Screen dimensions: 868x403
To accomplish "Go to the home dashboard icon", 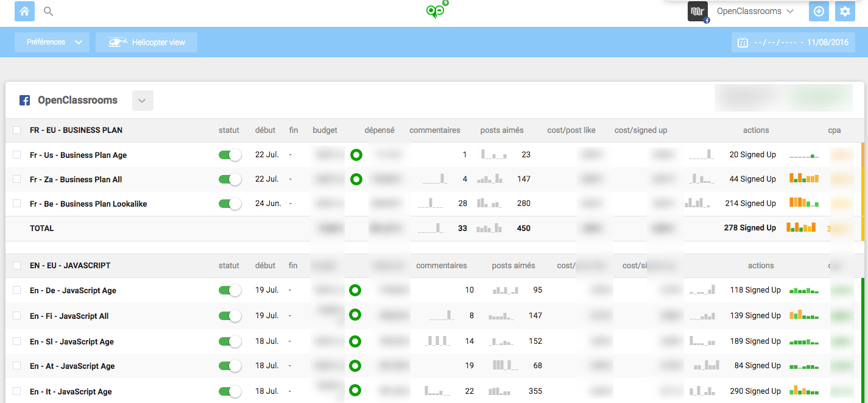I will (x=24, y=11).
